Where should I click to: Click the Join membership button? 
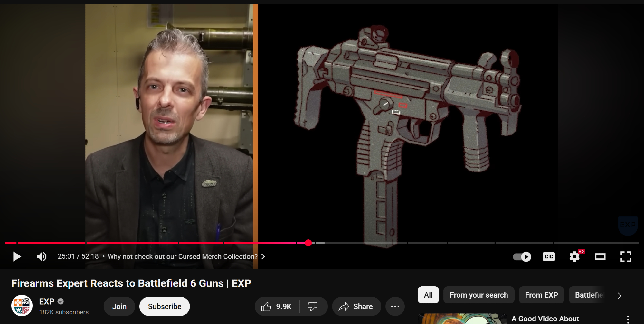pos(119,307)
